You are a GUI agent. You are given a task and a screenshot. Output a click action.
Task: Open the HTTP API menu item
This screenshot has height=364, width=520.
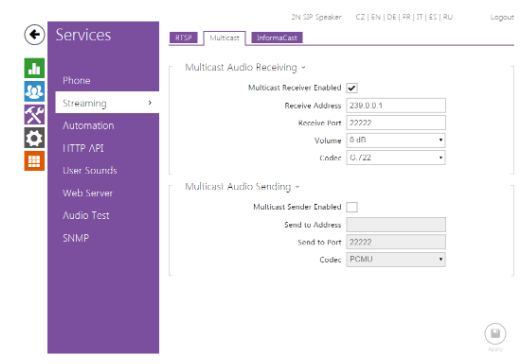tap(83, 148)
